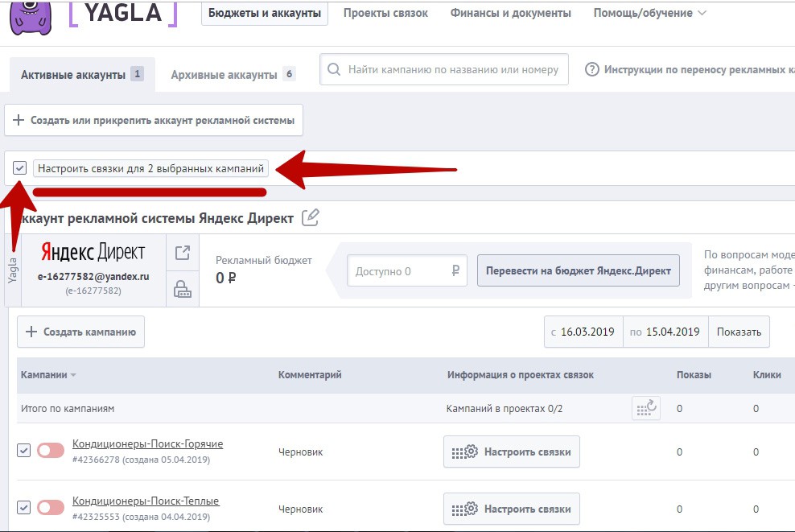Open the Бюджеты и аккаунты menu
Image resolution: width=795 pixels, height=532 pixels.
[265, 13]
